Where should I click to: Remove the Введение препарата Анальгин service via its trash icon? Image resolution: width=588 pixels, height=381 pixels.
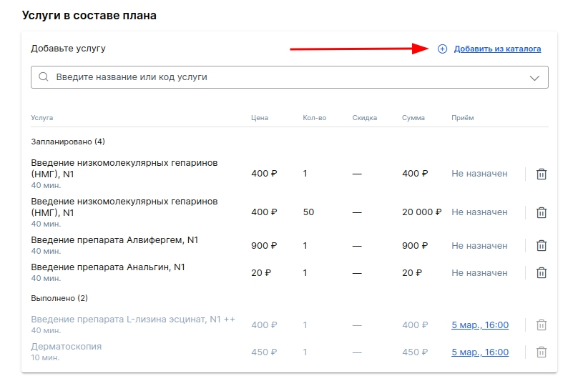click(x=541, y=273)
